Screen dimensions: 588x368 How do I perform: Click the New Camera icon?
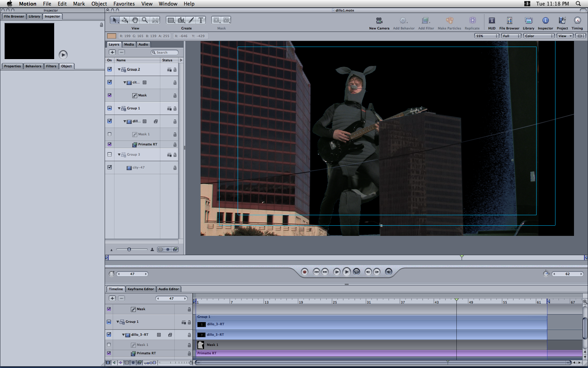coord(379,21)
